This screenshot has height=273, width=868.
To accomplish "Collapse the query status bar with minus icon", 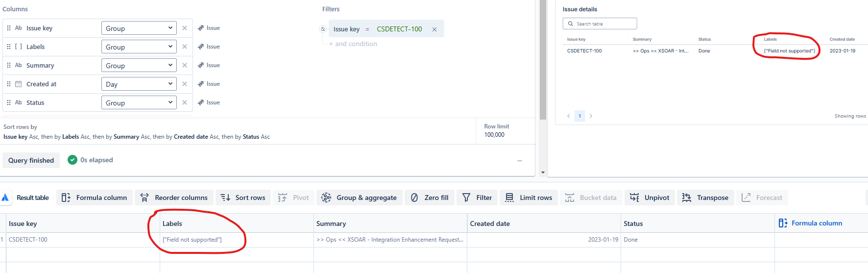I will coord(520,160).
